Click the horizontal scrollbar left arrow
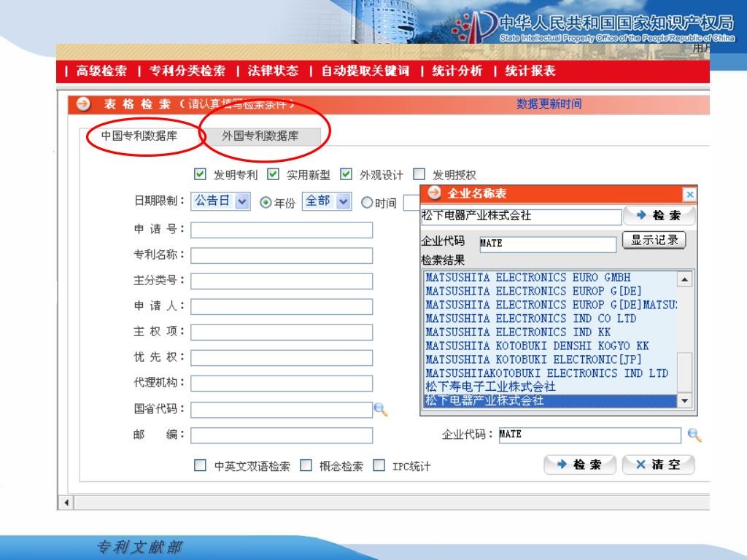Viewport: 747px width, 560px height. coord(66,502)
